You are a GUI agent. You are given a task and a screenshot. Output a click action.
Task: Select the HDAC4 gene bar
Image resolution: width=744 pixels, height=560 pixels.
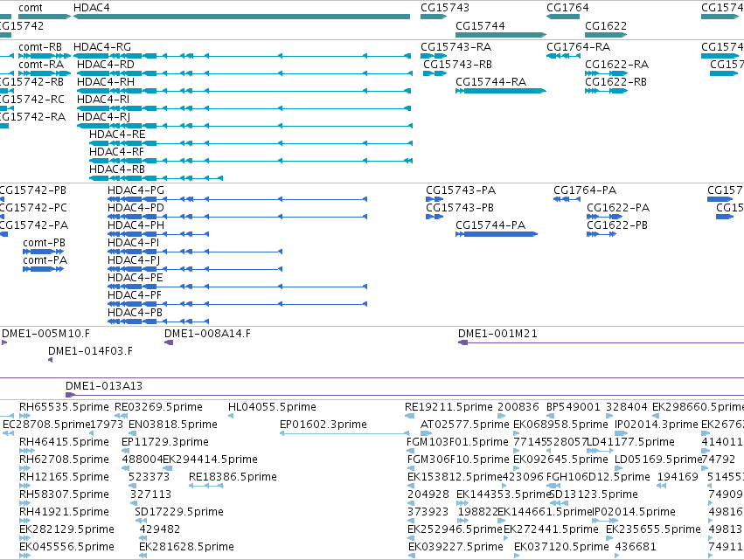[x=241, y=17]
